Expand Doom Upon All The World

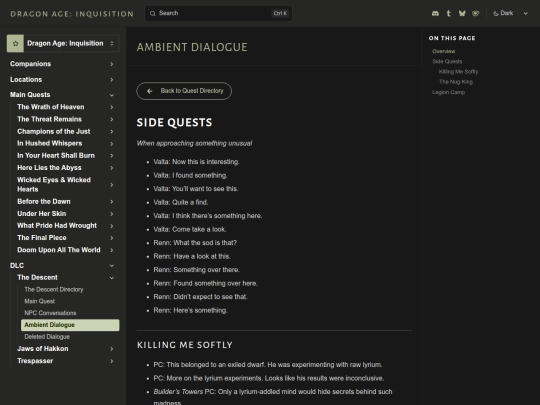(65, 250)
